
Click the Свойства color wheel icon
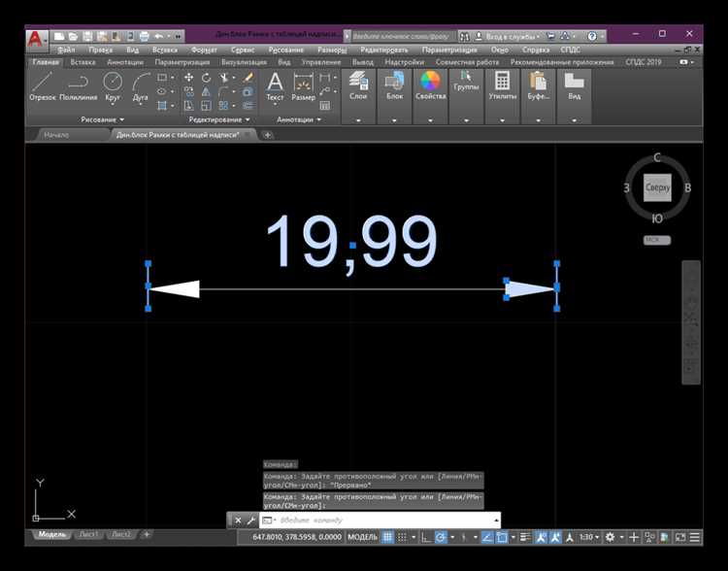tap(430, 80)
